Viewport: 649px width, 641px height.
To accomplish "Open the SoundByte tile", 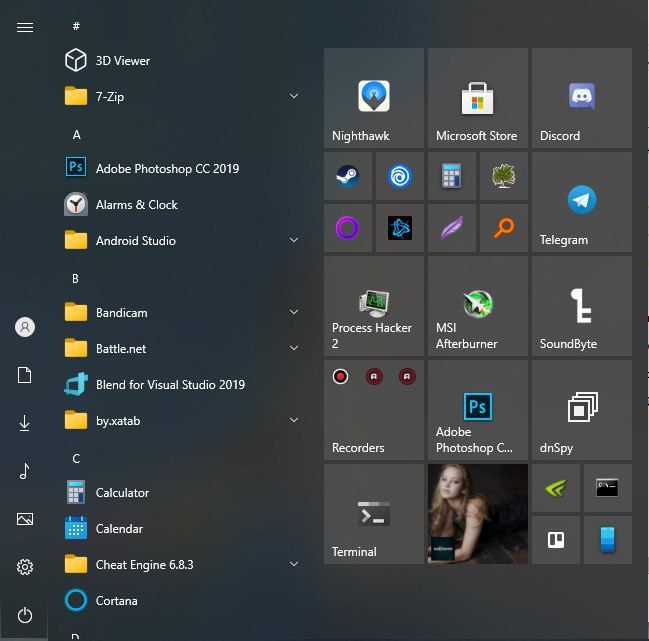I will 582,306.
